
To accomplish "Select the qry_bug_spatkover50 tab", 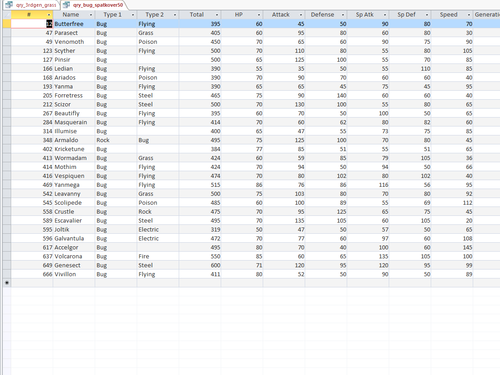I will pos(94,5).
